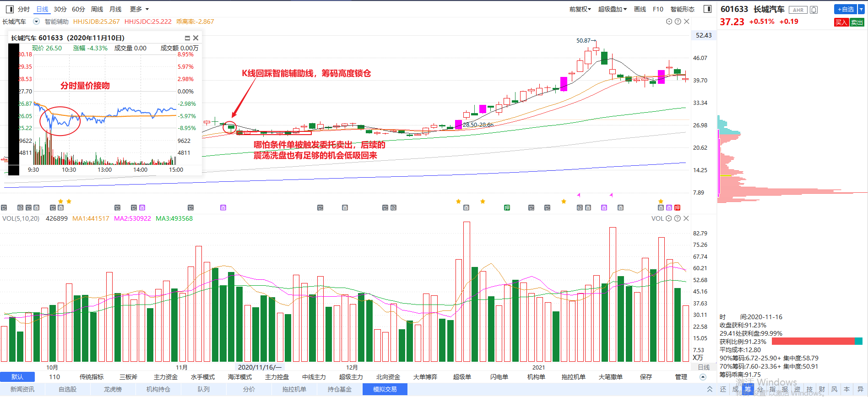Viewport: 868px width, 397px height.
Task: Select the 主力资金 indicator
Action: pyautogui.click(x=166, y=377)
